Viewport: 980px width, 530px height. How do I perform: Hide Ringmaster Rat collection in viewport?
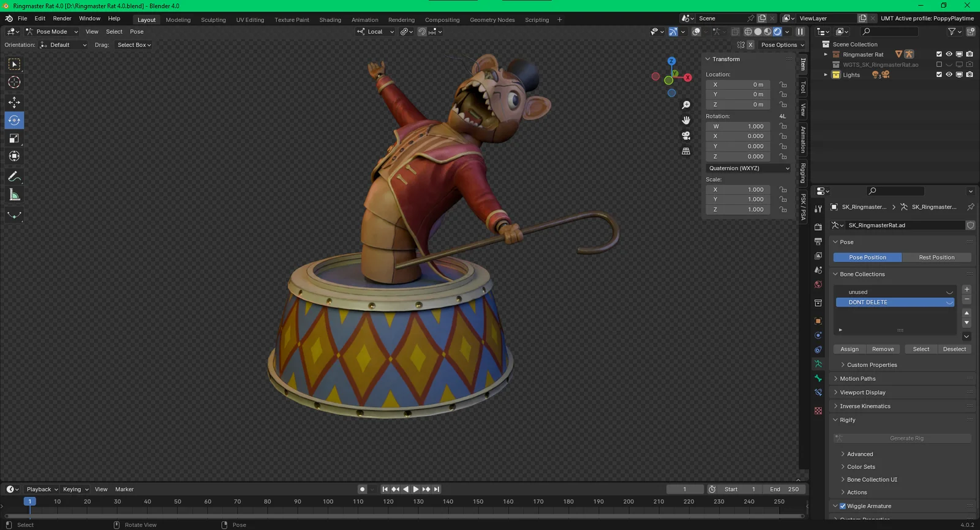[x=949, y=54]
